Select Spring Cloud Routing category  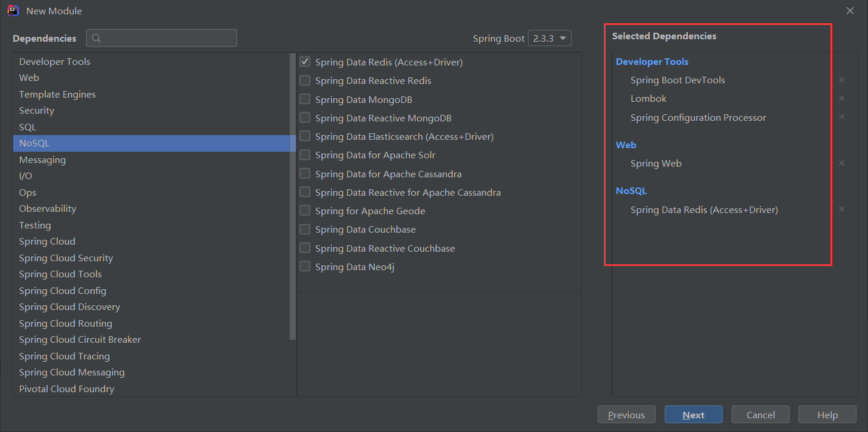pyautogui.click(x=151, y=323)
